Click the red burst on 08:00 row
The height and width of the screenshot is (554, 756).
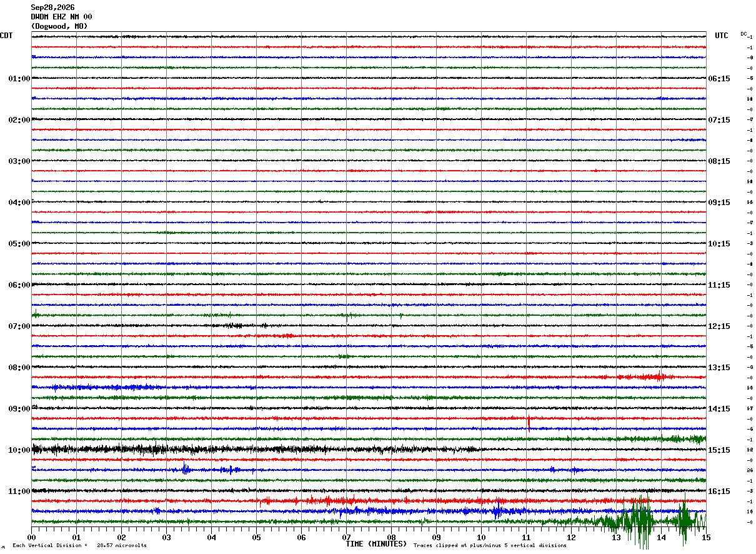644,376
